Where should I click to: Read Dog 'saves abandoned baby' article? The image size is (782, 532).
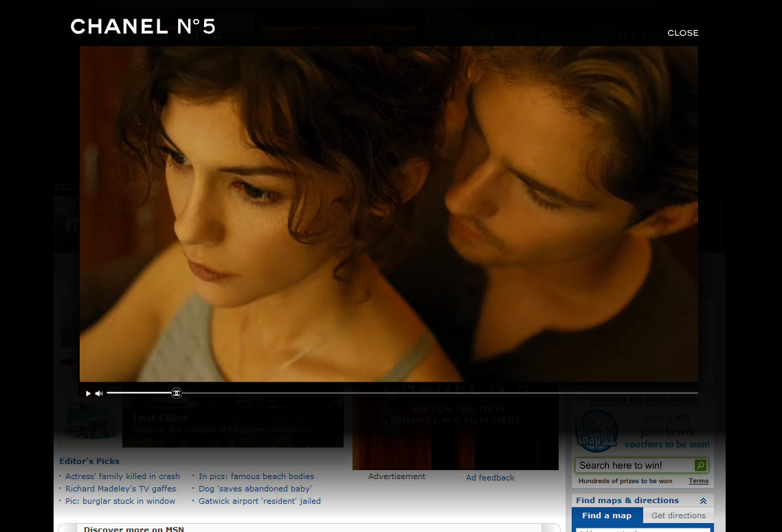point(255,489)
